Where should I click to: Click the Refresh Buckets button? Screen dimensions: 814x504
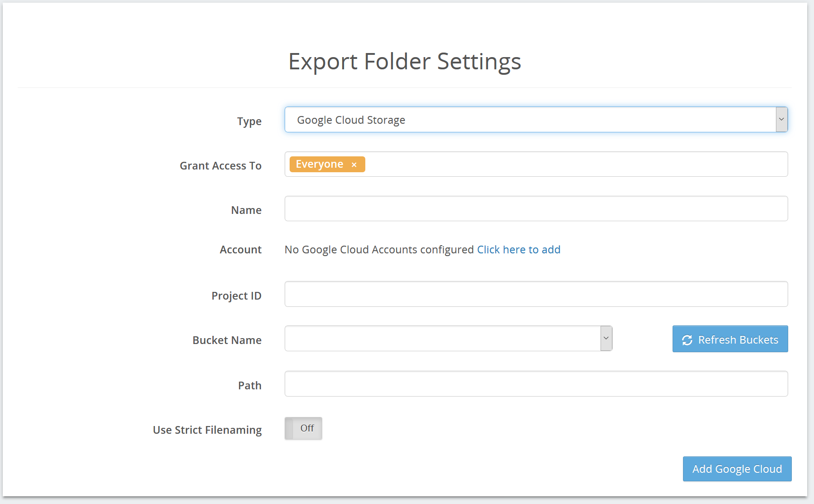coord(730,339)
